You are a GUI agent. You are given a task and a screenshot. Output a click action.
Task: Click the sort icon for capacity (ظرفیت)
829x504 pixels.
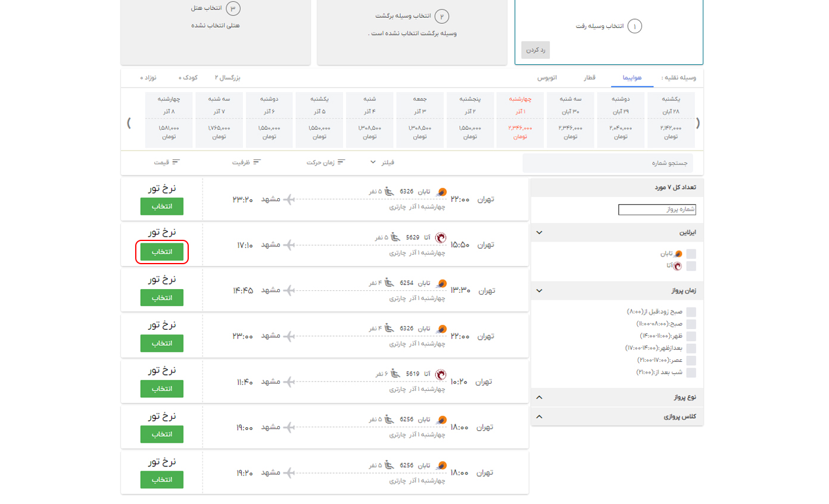click(257, 162)
